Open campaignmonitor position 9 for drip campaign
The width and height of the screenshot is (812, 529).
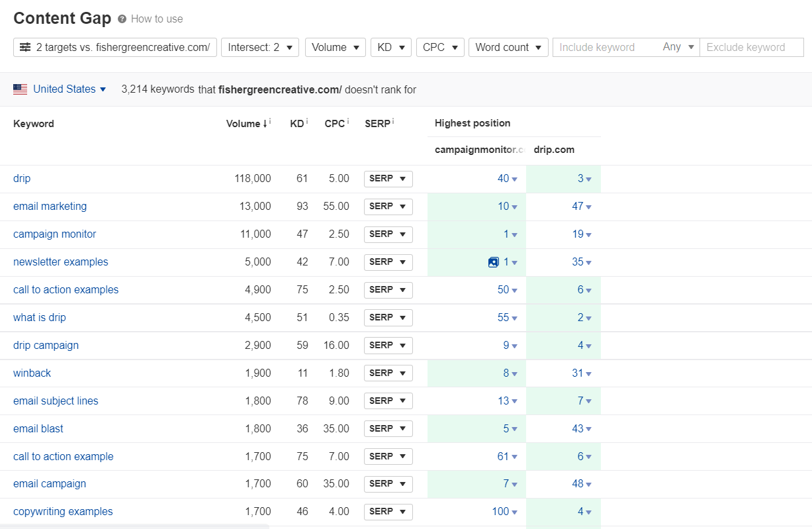coord(510,346)
